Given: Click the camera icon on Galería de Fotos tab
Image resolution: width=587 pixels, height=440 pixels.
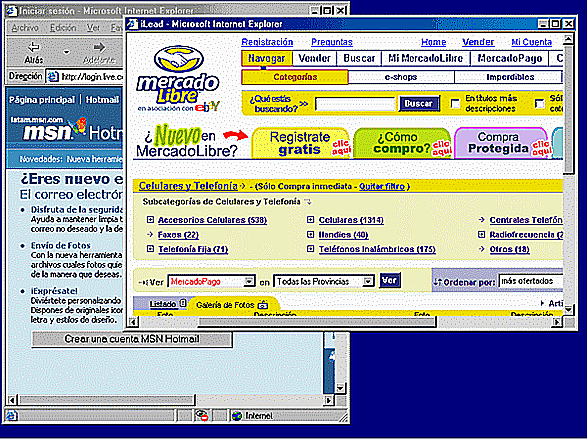Looking at the screenshot, I should tap(263, 305).
